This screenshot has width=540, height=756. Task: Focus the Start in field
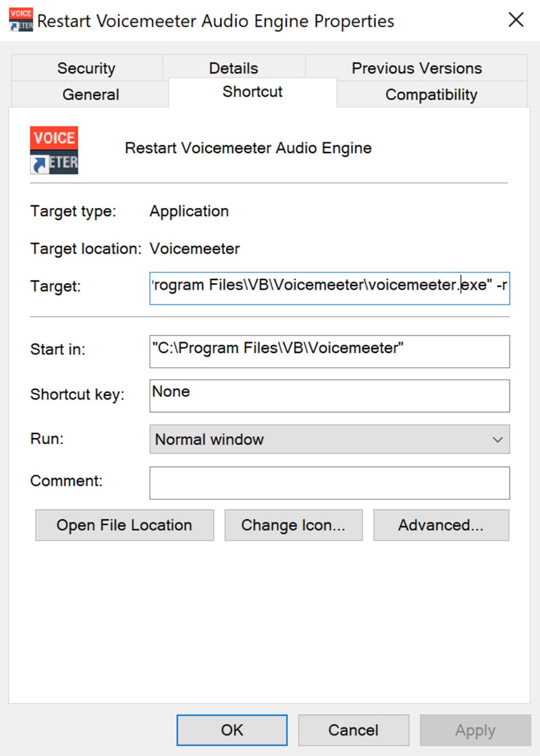tap(329, 352)
